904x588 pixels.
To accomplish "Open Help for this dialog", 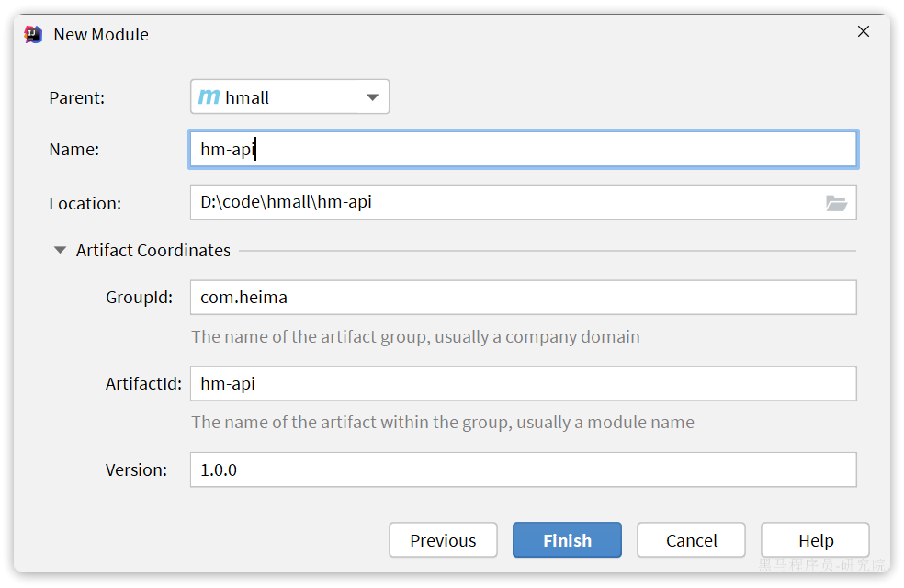I will tap(815, 540).
